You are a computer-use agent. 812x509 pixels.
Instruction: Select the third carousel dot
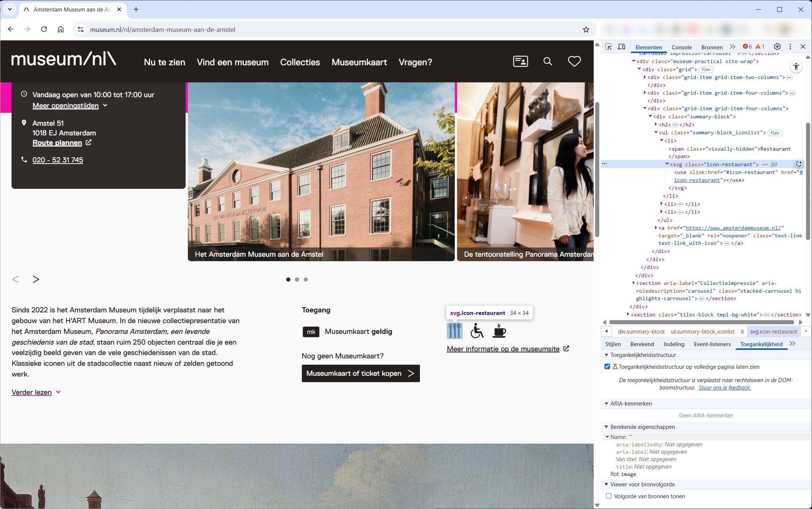[x=306, y=279]
